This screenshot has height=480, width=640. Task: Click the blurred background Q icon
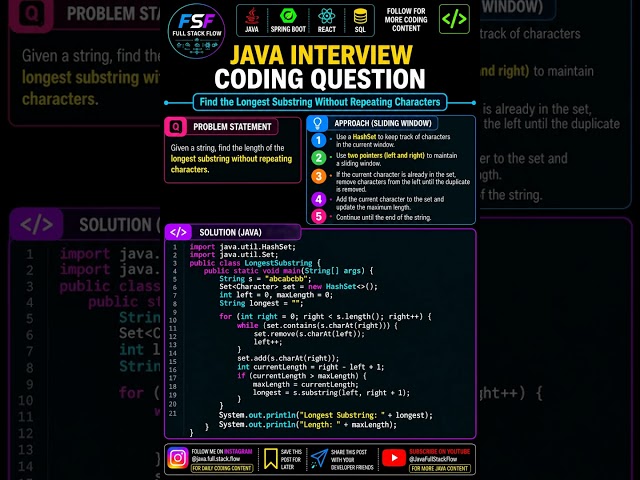(x=32, y=13)
